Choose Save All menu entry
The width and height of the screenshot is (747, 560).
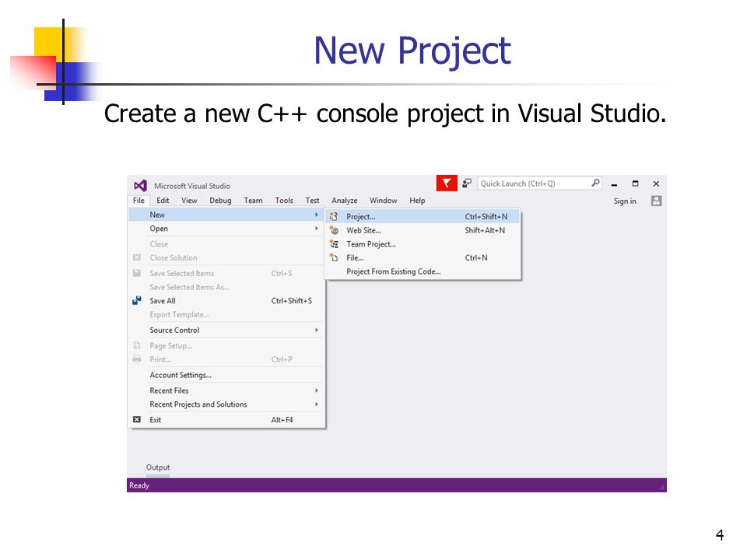[226, 300]
